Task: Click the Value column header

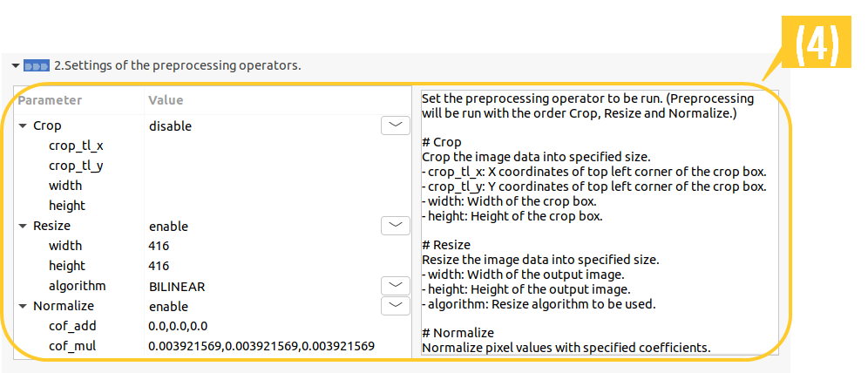Action: click(166, 100)
